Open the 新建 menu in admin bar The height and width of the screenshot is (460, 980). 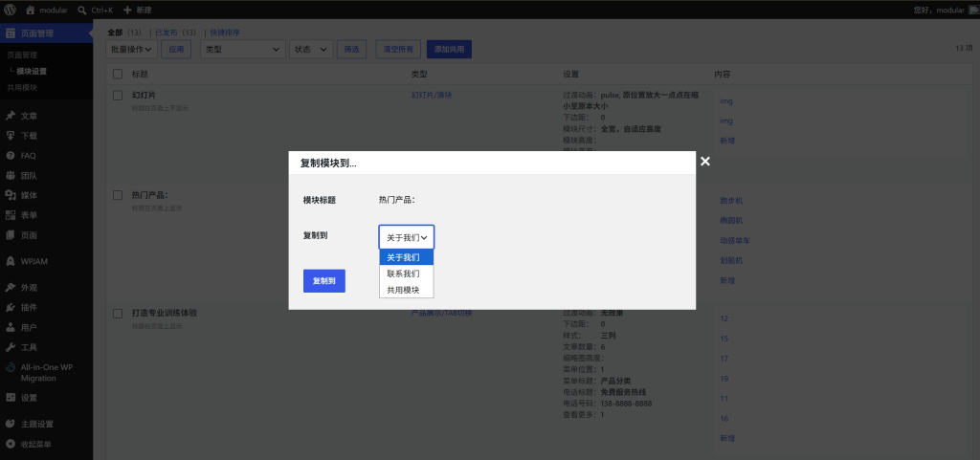point(137,10)
